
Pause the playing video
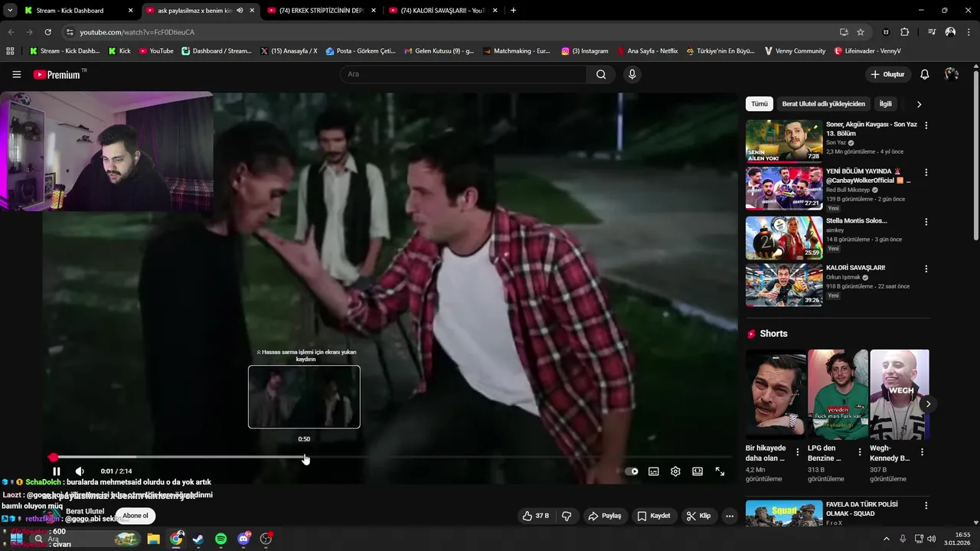tap(56, 471)
